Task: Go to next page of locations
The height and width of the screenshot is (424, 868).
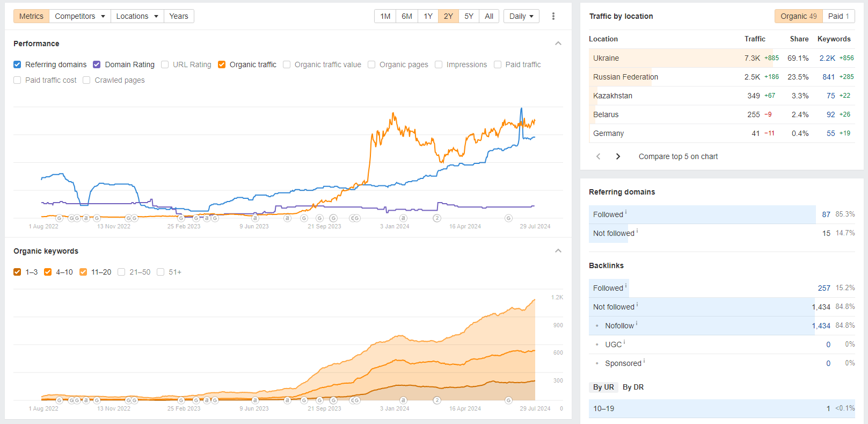Action: (618, 156)
